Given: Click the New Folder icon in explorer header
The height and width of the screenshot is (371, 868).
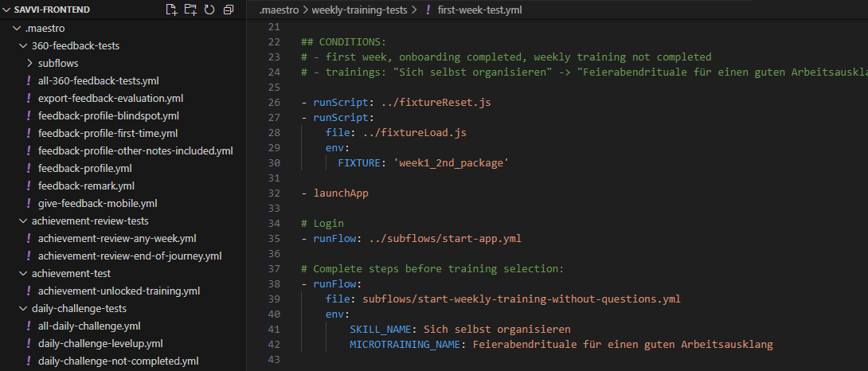Looking at the screenshot, I should pyautogui.click(x=190, y=10).
